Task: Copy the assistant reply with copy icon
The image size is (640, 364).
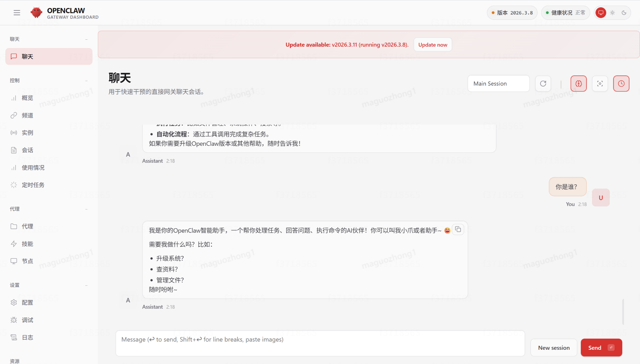Action: 458,229
